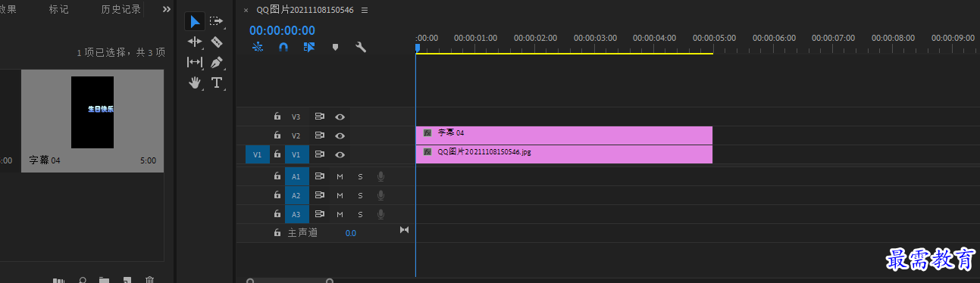Hide track V2 output with eye icon
The image size is (980, 283).
click(340, 135)
